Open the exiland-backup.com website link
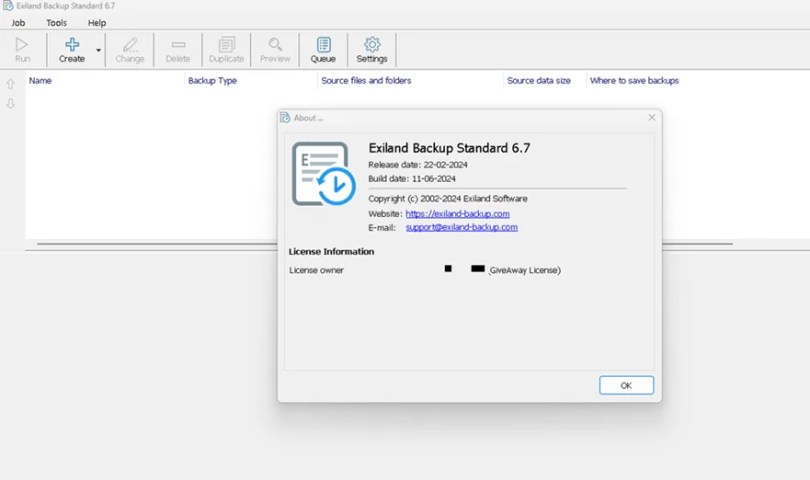This screenshot has width=810, height=480. tap(458, 214)
